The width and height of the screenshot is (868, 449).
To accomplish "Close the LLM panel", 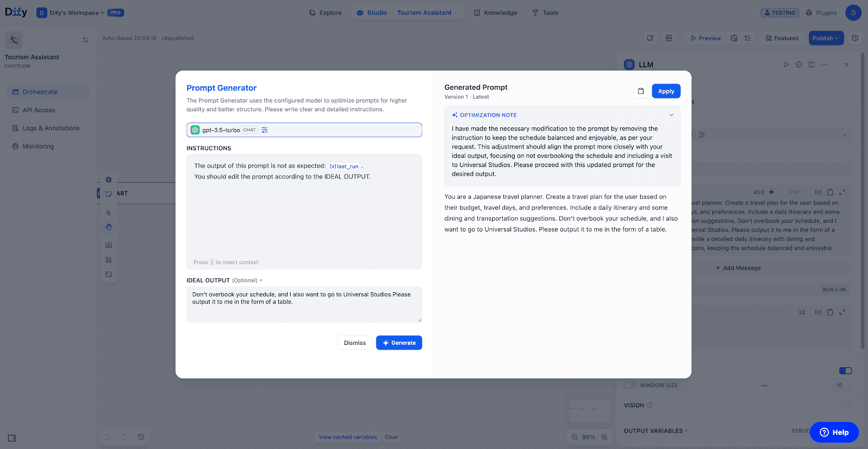I will point(846,65).
